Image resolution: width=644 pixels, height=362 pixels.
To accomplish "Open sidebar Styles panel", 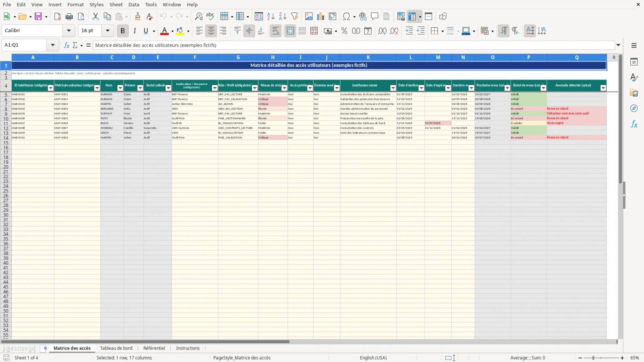I will point(634,77).
